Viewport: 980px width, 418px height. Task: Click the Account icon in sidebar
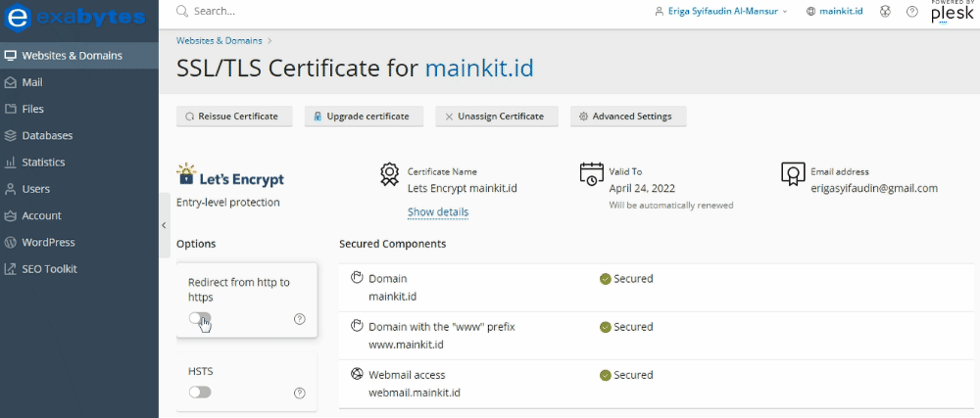(x=10, y=216)
